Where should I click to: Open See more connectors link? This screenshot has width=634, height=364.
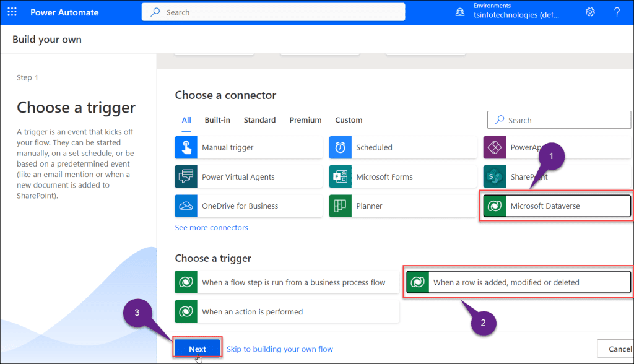[x=212, y=228]
